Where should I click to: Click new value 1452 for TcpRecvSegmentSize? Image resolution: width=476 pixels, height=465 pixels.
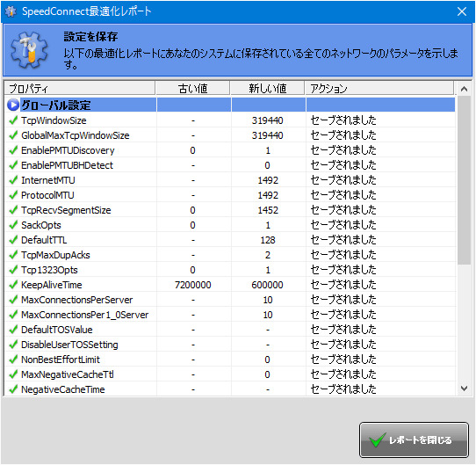[x=268, y=210]
